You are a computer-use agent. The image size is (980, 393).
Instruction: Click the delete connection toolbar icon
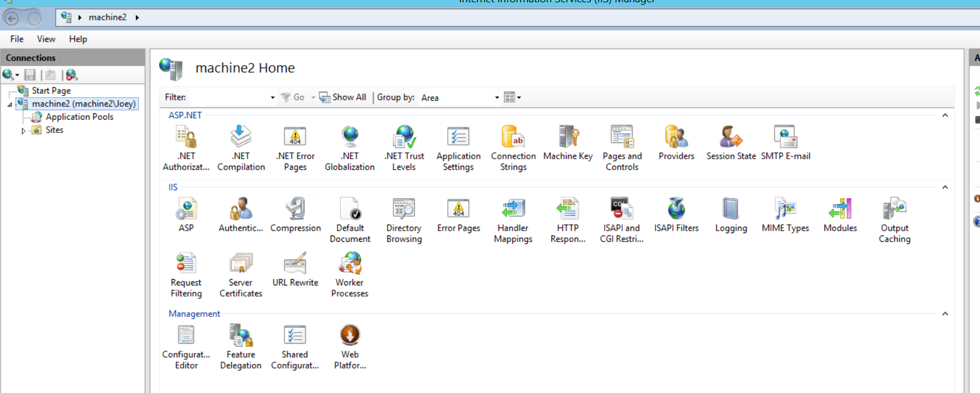(71, 74)
